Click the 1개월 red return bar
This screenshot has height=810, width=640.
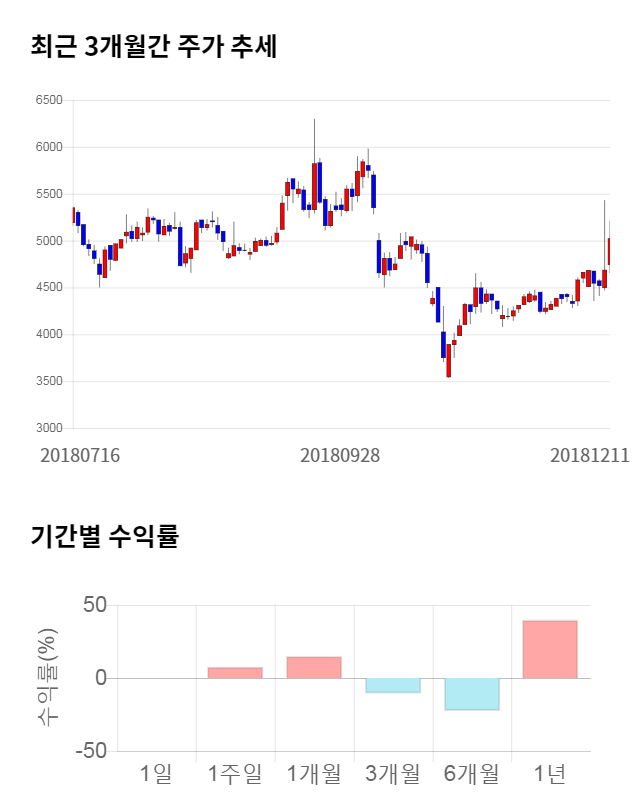coord(313,667)
